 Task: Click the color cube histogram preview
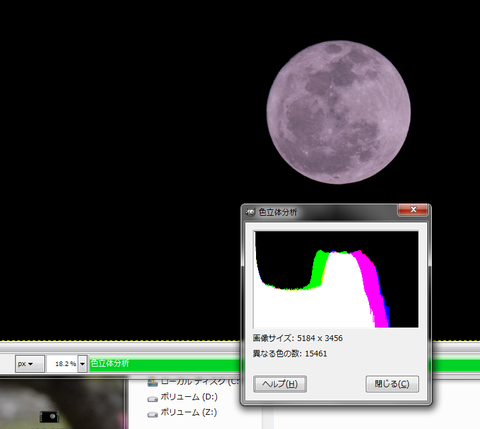tap(336, 279)
